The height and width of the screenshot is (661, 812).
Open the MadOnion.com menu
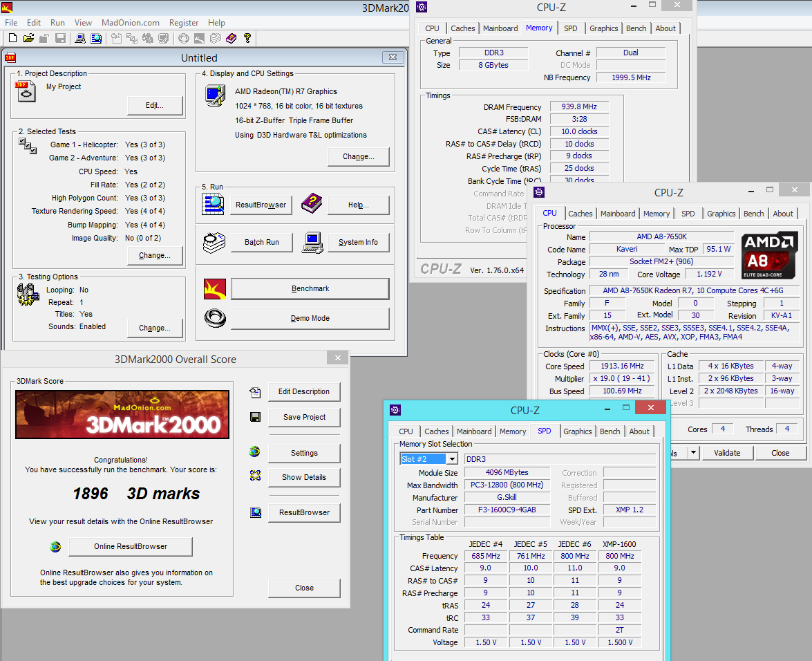(x=131, y=23)
